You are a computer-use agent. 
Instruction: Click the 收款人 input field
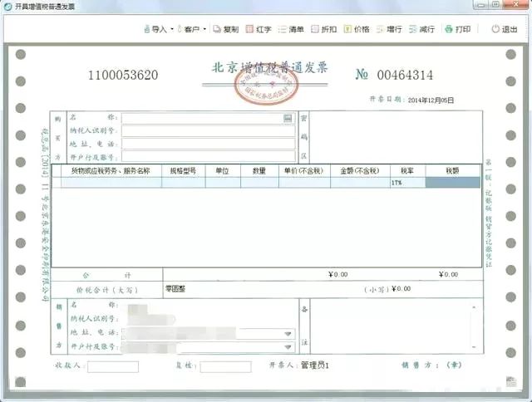tap(113, 366)
